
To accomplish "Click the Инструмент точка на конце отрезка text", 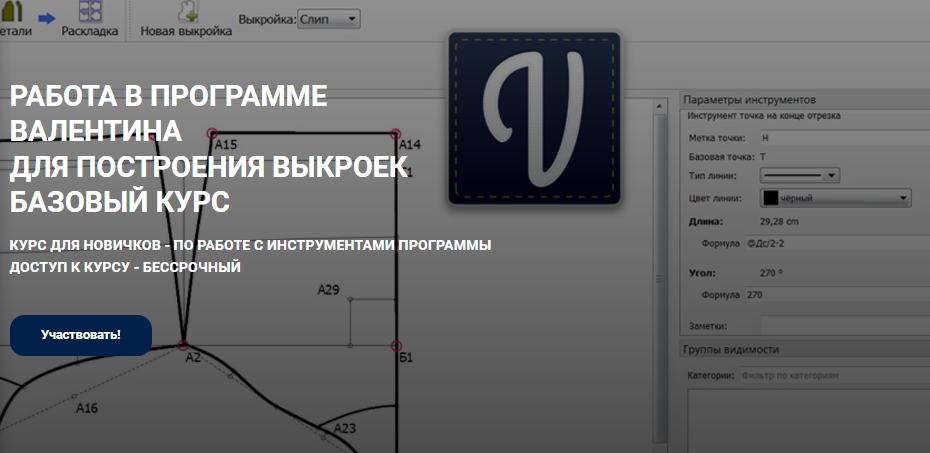I will [x=764, y=116].
